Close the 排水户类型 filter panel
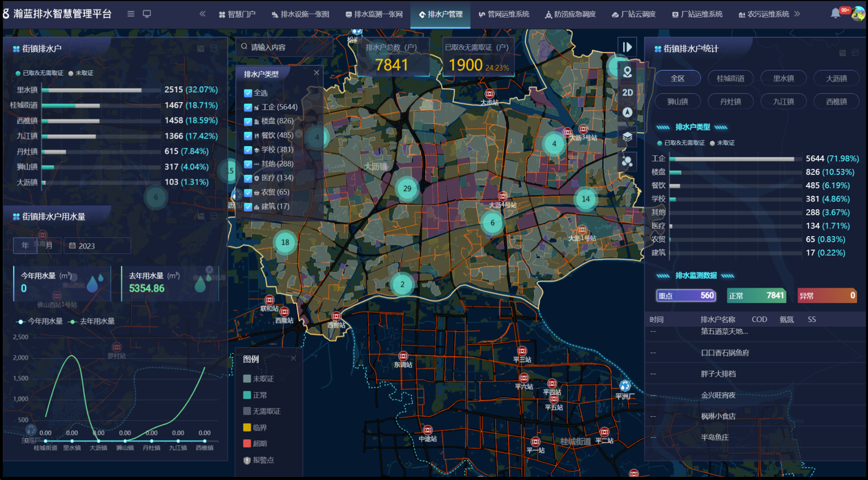 point(316,73)
